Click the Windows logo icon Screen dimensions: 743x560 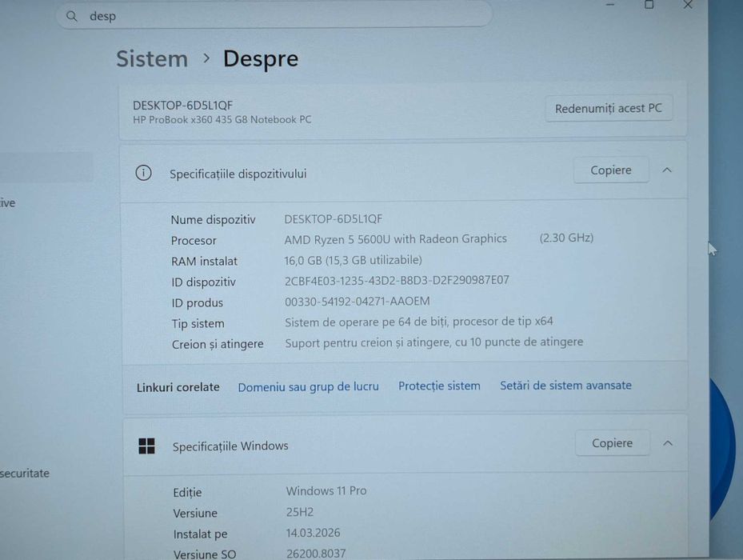146,446
